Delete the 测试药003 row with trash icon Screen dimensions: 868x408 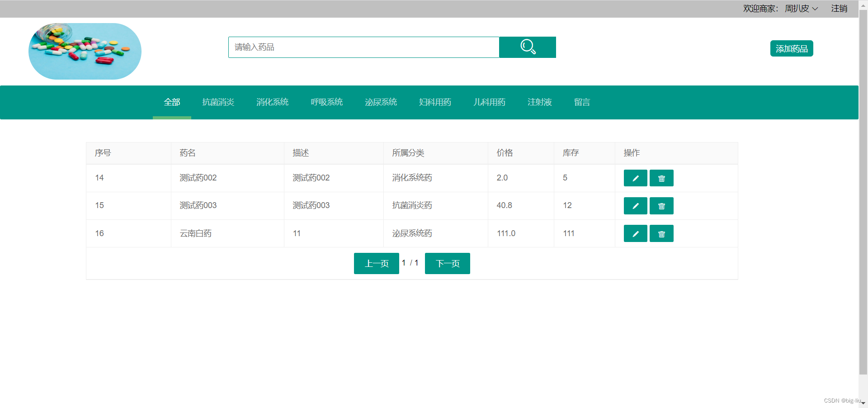(x=661, y=206)
